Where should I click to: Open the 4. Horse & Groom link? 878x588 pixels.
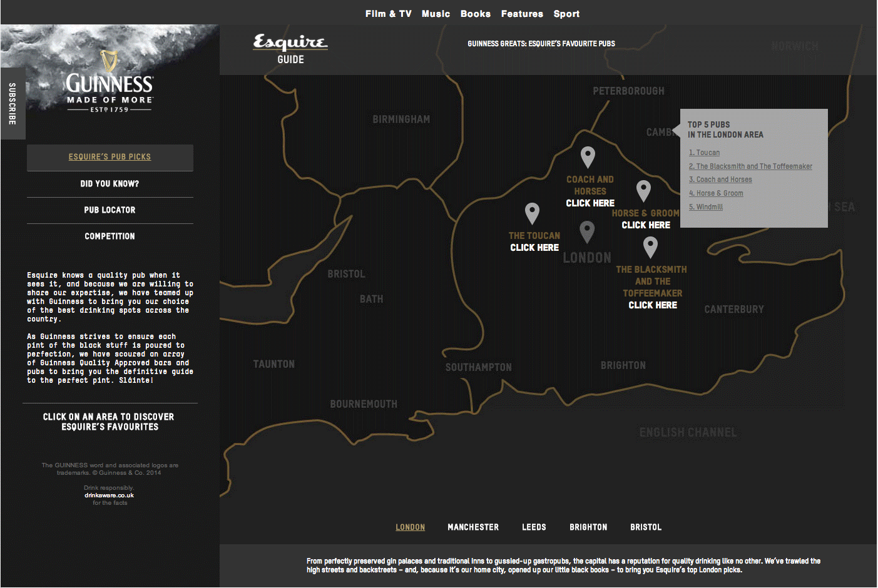coord(716,193)
